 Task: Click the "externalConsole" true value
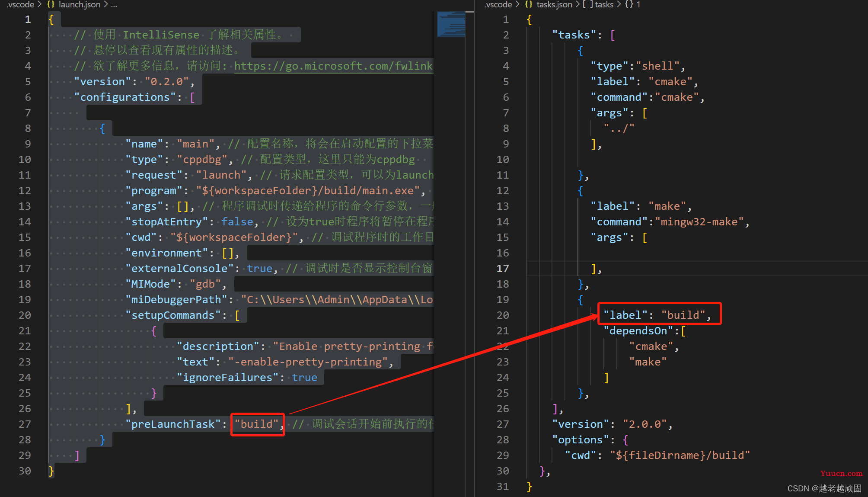point(259,268)
